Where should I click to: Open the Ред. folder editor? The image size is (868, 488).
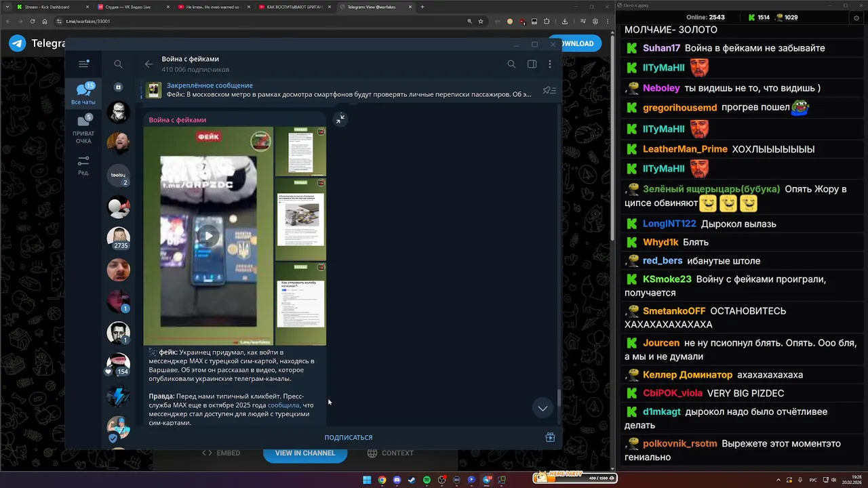pos(83,165)
